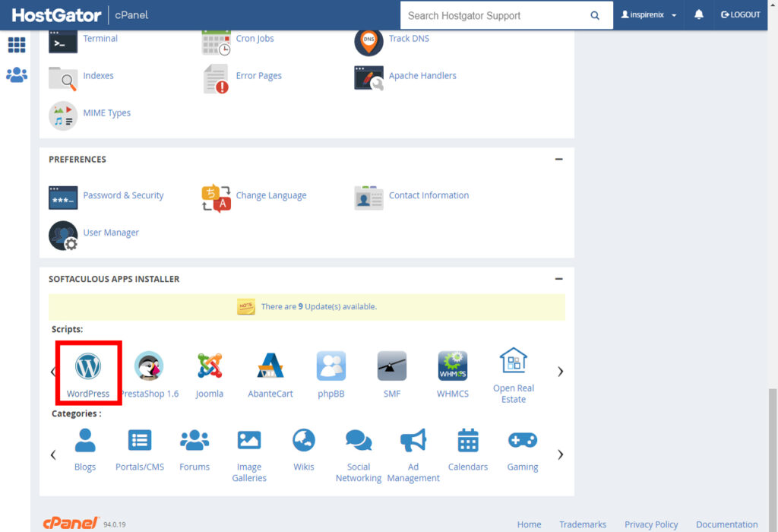Open the Wikis category icon

(304, 440)
